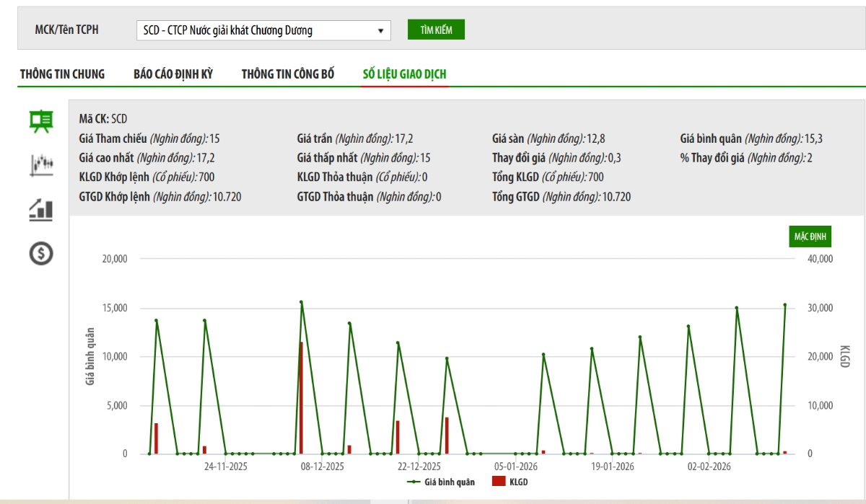Click the MẶC ĐỊNH reset button
This screenshot has width=866, height=504.
point(810,236)
